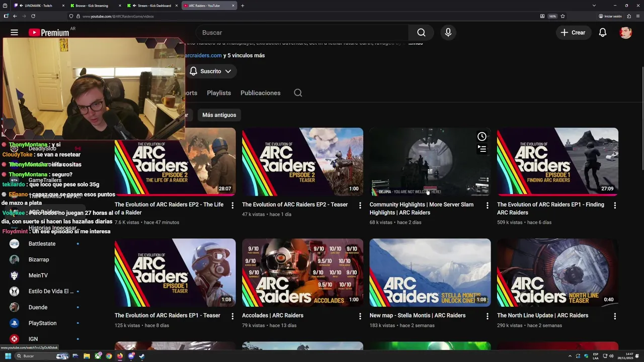Open EP2 Teaser video thumbnail
This screenshot has width=644, height=362.
pyautogui.click(x=302, y=161)
